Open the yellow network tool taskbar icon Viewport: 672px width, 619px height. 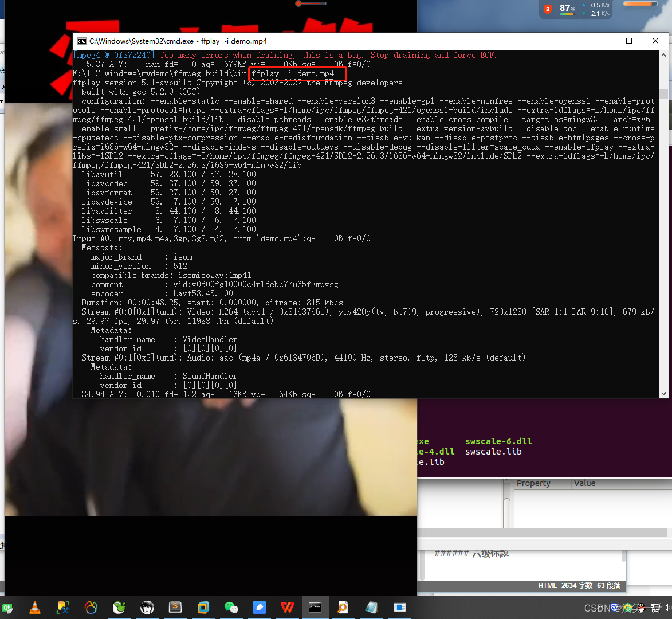(63, 608)
